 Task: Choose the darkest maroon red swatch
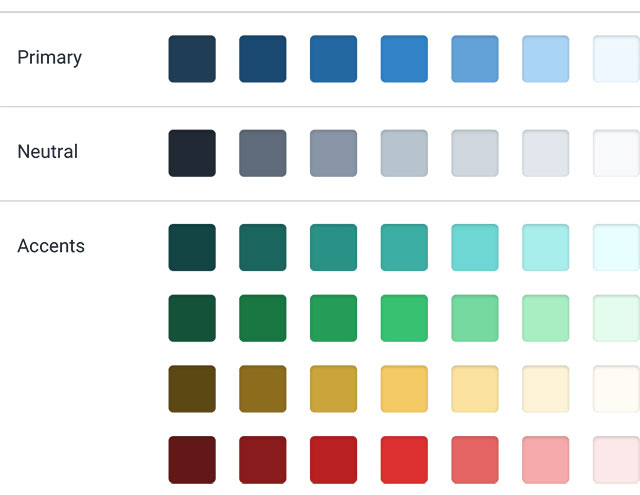pos(192,460)
